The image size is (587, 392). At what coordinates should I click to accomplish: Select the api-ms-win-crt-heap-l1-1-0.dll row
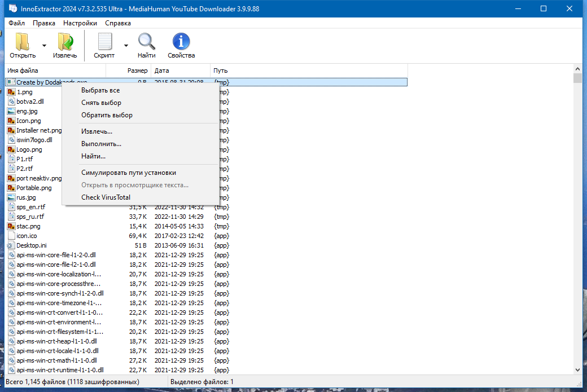click(x=206, y=341)
